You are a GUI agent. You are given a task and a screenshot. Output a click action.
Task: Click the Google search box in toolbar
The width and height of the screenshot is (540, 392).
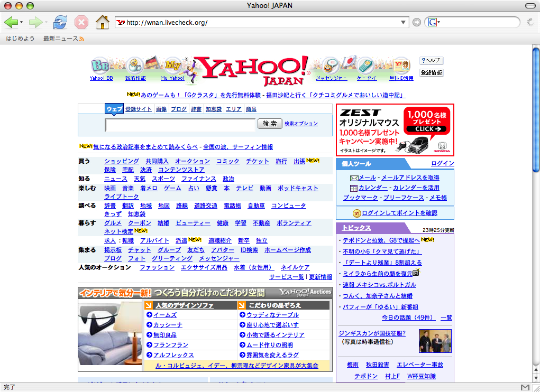[479, 23]
